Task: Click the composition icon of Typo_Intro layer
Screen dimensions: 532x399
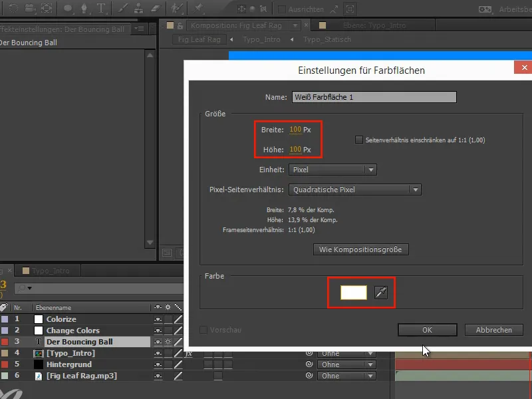Action: tap(39, 353)
